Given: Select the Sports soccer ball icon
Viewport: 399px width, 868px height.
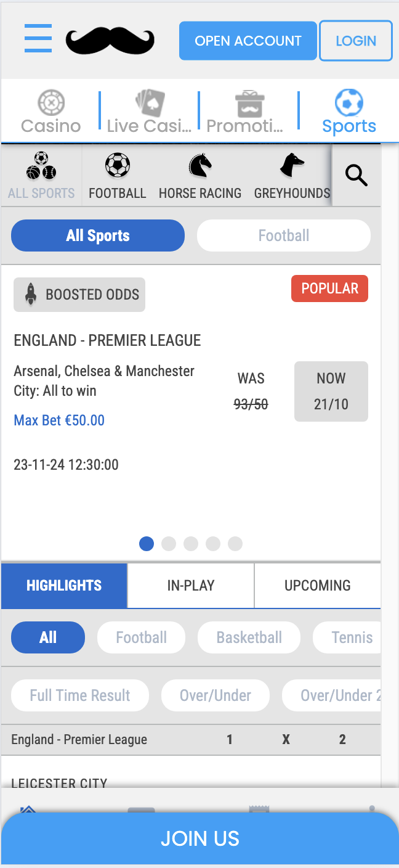Looking at the screenshot, I should coord(349,103).
